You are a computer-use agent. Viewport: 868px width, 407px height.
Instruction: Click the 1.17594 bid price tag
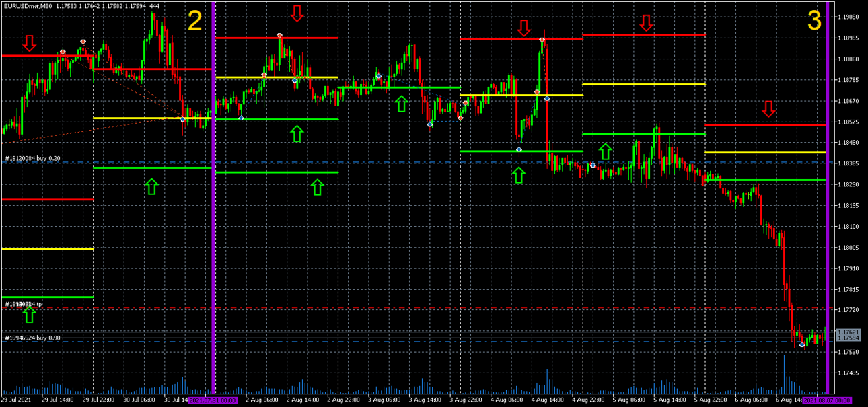point(849,339)
